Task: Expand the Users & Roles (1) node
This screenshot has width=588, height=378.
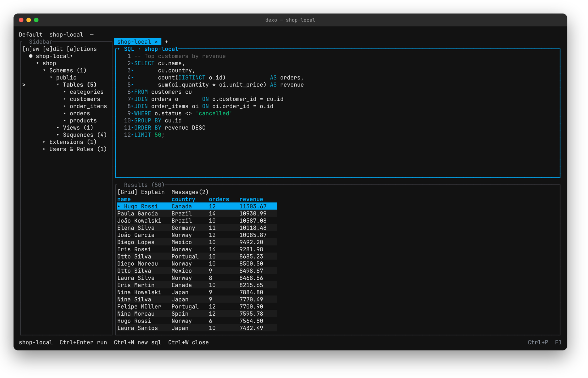Action: click(x=44, y=149)
